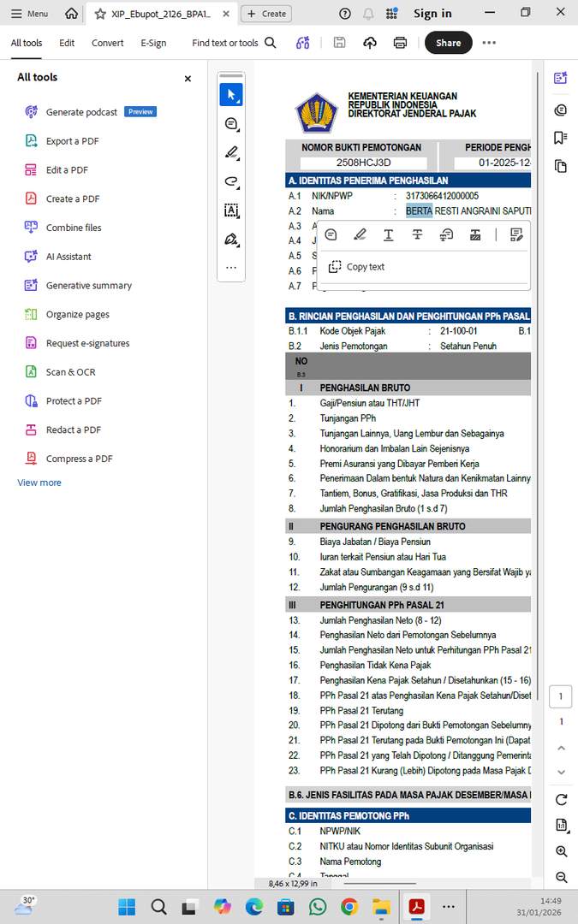Expand tool list with View more
The width and height of the screenshot is (578, 924).
coord(39,483)
